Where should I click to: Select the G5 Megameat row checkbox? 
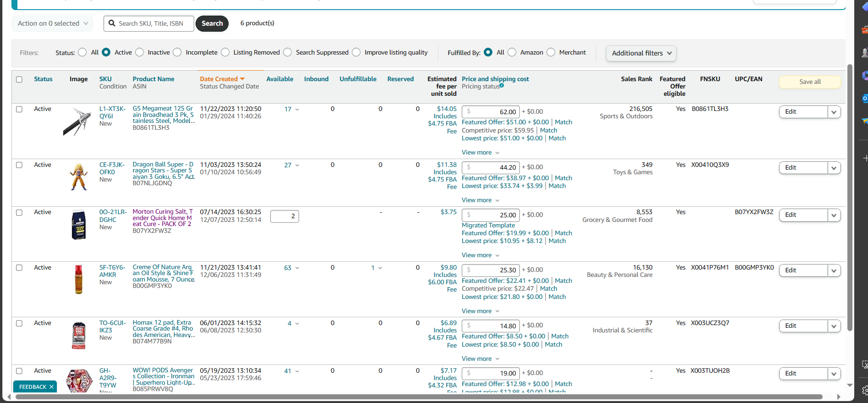tap(19, 109)
